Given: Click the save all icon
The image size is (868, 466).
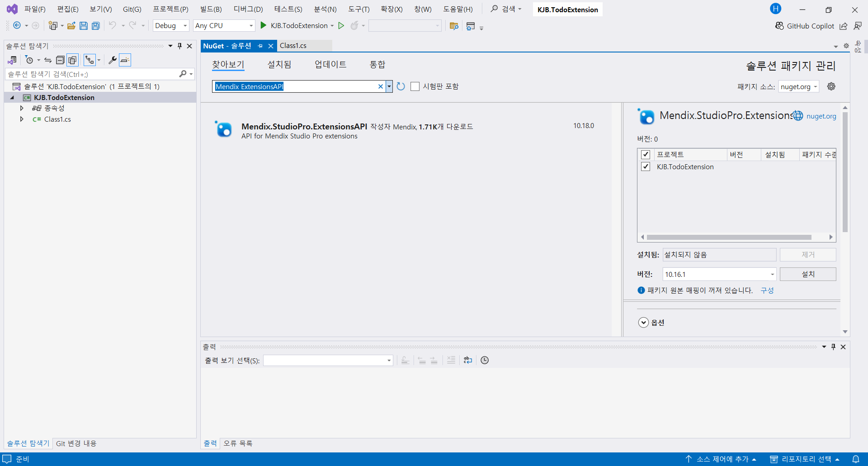Looking at the screenshot, I should click(95, 25).
